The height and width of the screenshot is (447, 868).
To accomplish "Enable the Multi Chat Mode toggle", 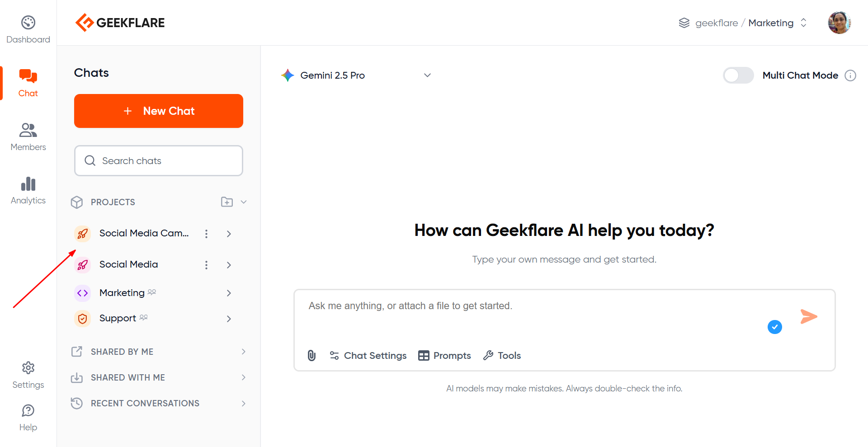I will click(738, 75).
